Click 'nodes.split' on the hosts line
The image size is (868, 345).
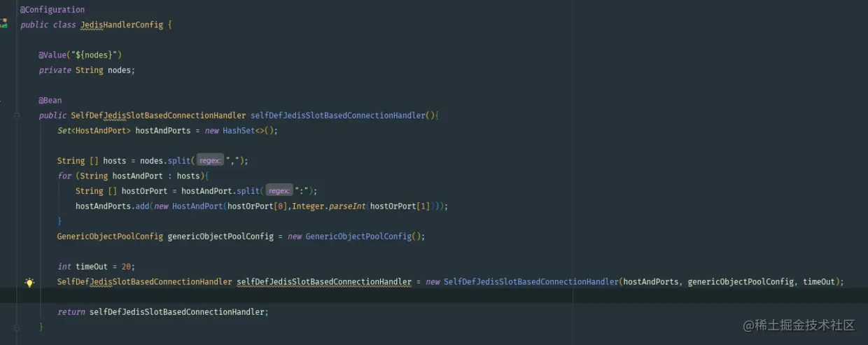point(165,161)
